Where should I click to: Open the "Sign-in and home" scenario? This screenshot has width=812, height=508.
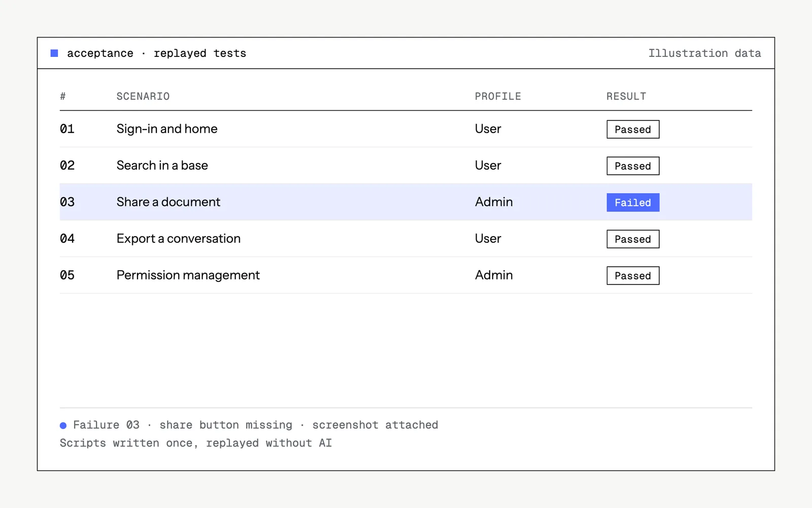[x=167, y=129]
